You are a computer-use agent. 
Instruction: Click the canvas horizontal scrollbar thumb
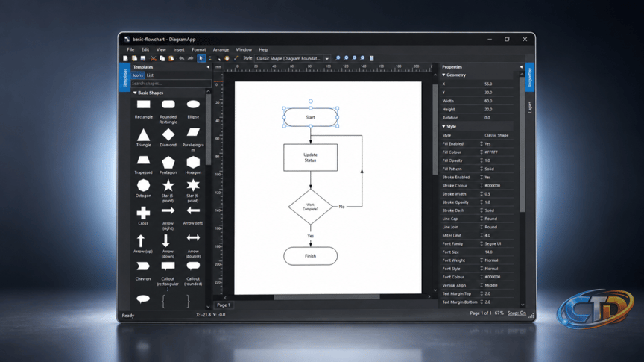(327, 296)
